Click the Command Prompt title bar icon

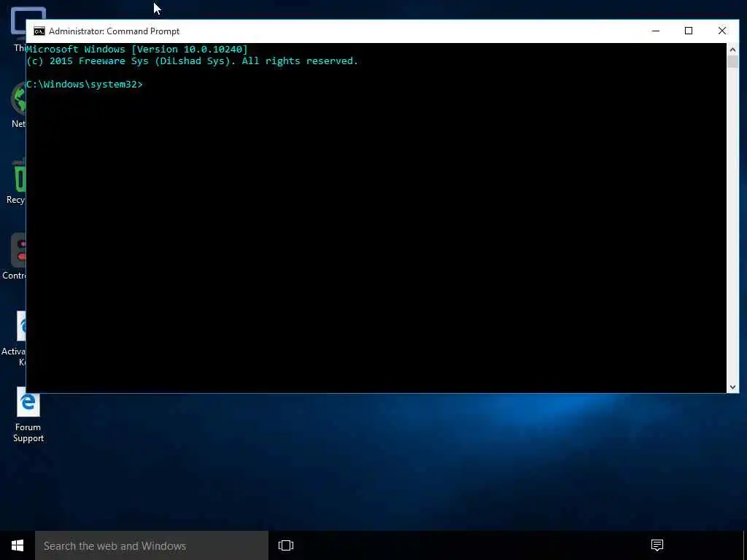[39, 31]
